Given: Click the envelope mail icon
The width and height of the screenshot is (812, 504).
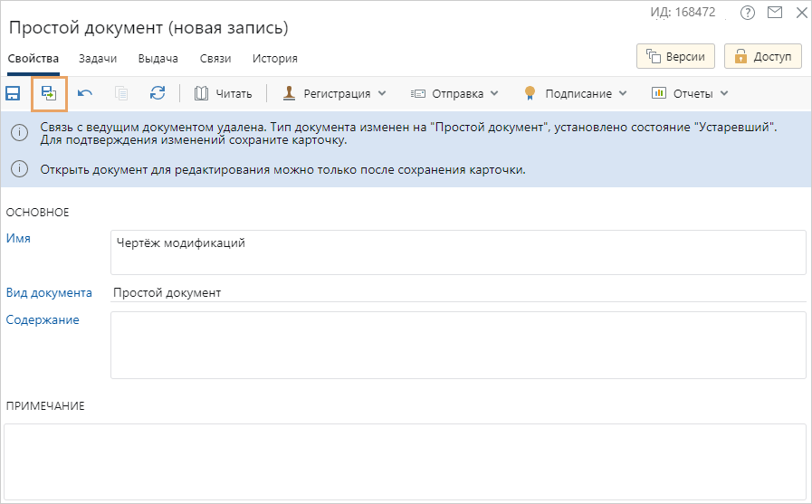Looking at the screenshot, I should pos(774,13).
